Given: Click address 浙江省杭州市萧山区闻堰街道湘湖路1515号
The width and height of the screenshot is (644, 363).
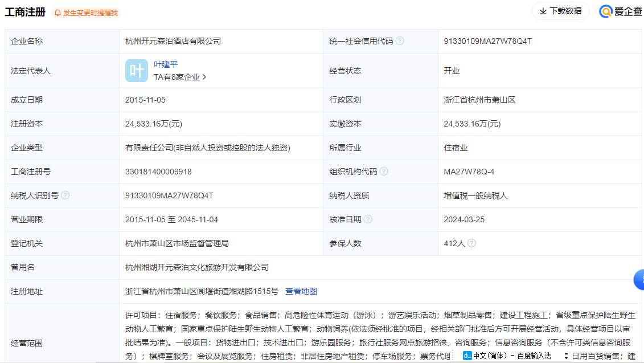Looking at the screenshot, I should click(202, 291).
